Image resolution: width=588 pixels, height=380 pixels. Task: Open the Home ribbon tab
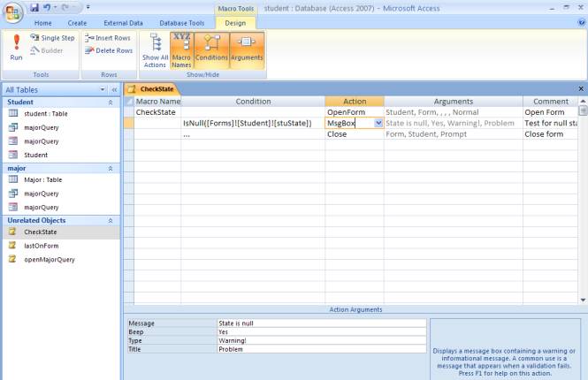click(x=43, y=23)
